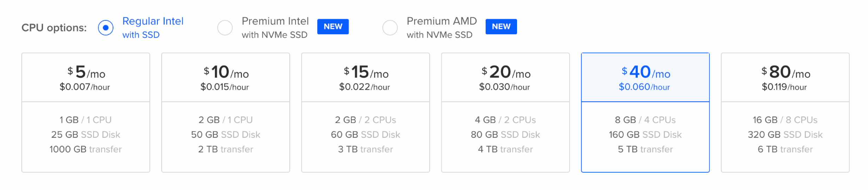
Task: Pick the $15/mo pricing plan
Action: (365, 112)
